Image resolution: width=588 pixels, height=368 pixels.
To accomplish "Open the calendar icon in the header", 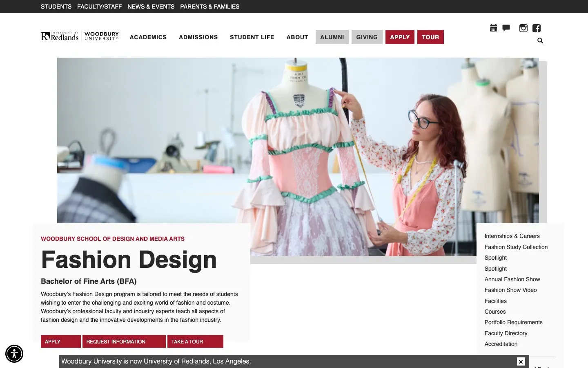I will pyautogui.click(x=493, y=28).
